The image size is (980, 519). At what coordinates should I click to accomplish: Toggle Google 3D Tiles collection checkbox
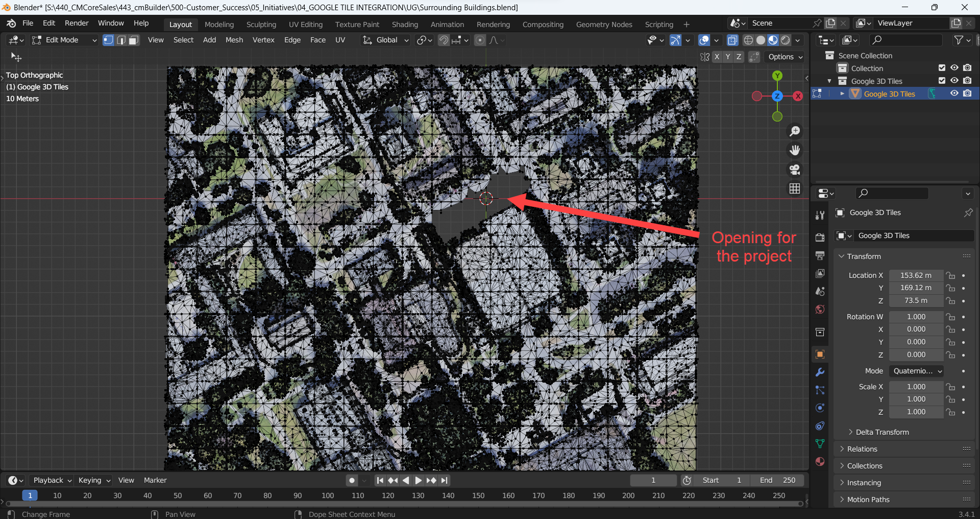(x=942, y=81)
